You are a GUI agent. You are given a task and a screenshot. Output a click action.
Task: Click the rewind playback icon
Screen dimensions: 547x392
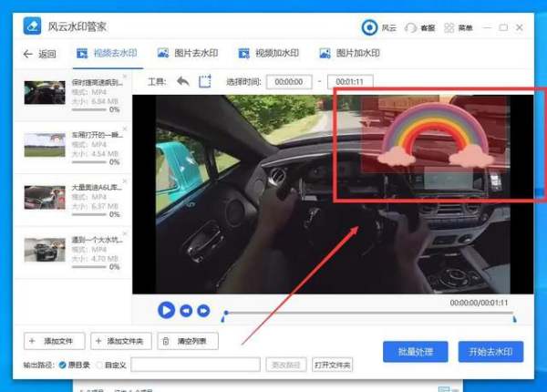186,310
